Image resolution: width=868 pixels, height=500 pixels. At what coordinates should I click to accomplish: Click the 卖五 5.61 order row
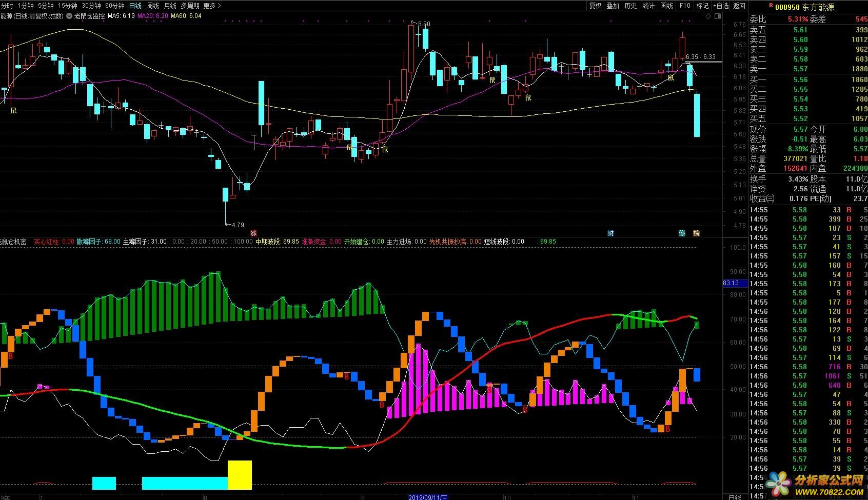coord(808,30)
